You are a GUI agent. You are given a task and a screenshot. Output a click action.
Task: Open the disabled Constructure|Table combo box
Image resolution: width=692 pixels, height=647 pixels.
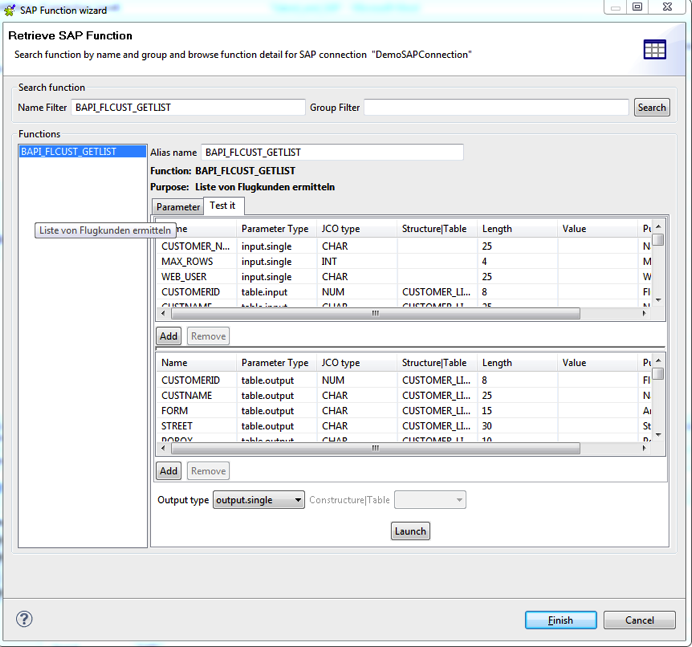(430, 500)
